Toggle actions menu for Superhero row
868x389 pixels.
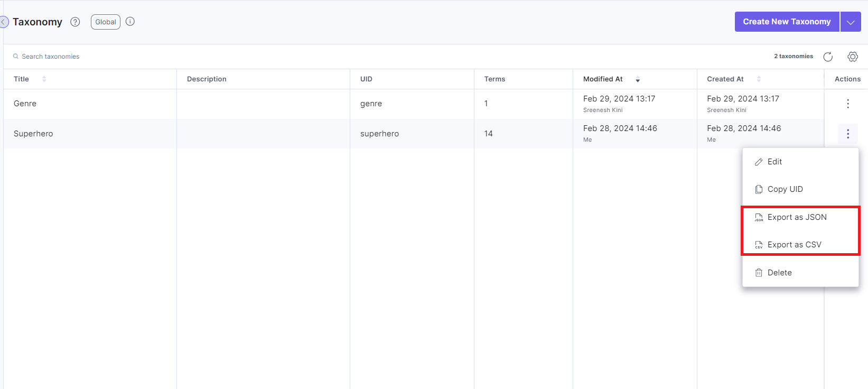point(848,134)
